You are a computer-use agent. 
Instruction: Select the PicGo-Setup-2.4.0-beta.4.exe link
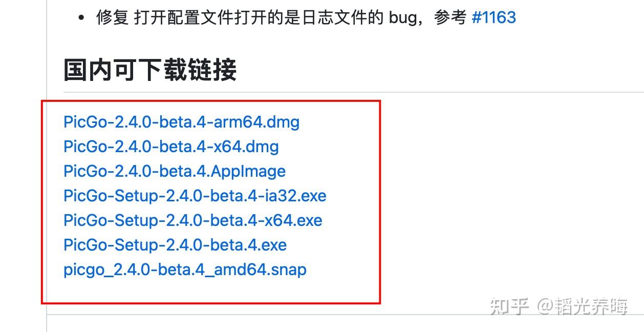175,245
